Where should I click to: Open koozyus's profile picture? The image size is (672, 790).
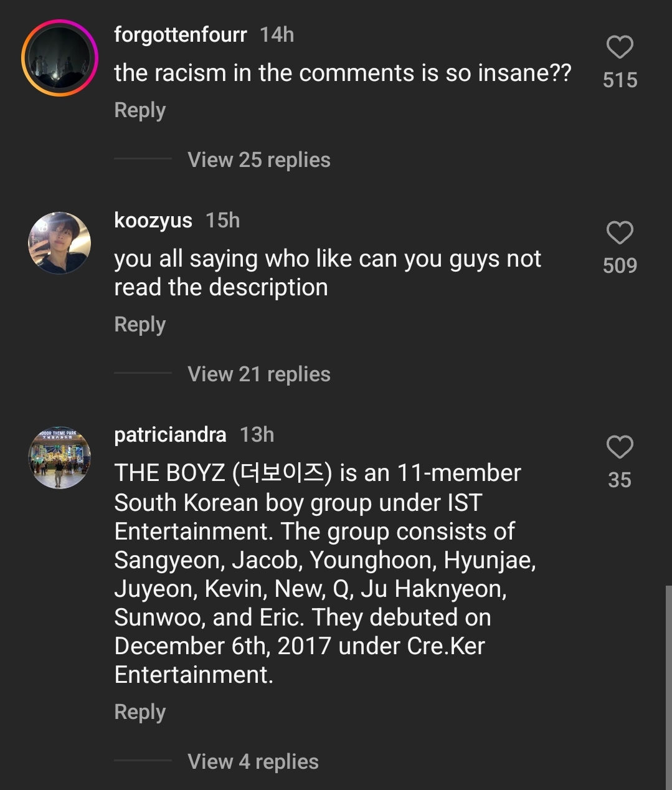tap(60, 243)
